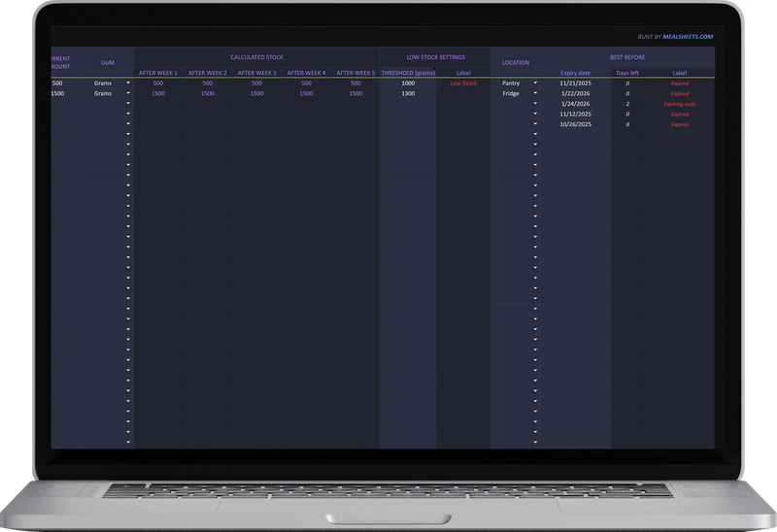The width and height of the screenshot is (777, 532).
Task: Select the red Low Stock label
Action: [x=463, y=83]
